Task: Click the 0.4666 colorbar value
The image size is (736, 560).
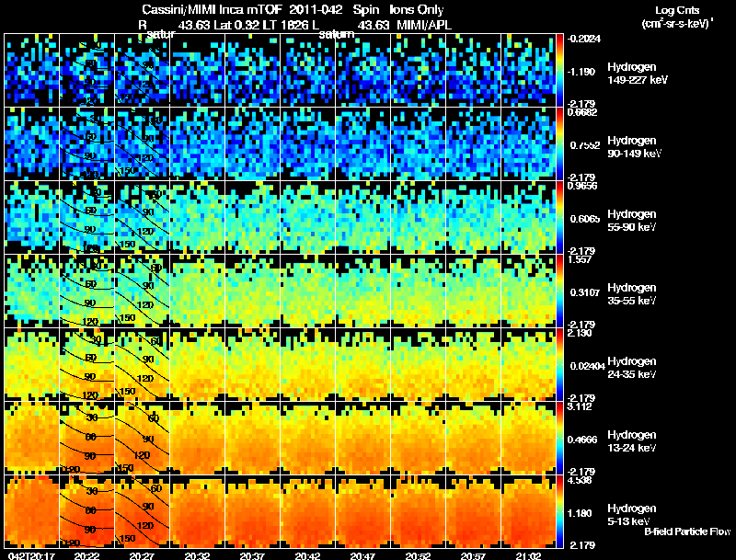Action: (582, 440)
